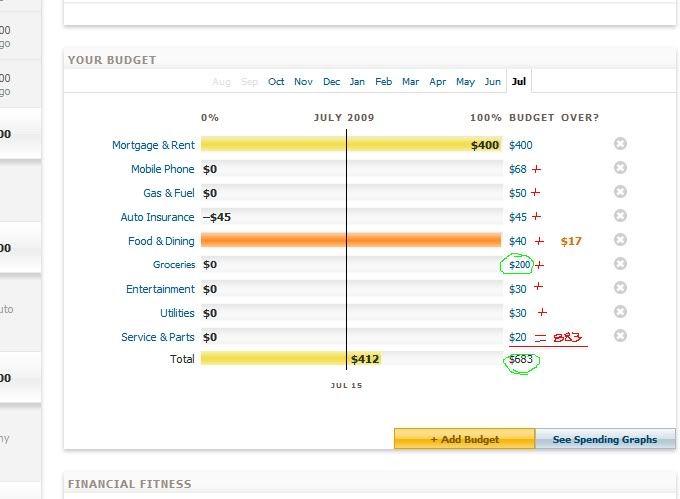680x499 pixels.
Task: Delete the Auto Insurance budget
Action: [620, 216]
